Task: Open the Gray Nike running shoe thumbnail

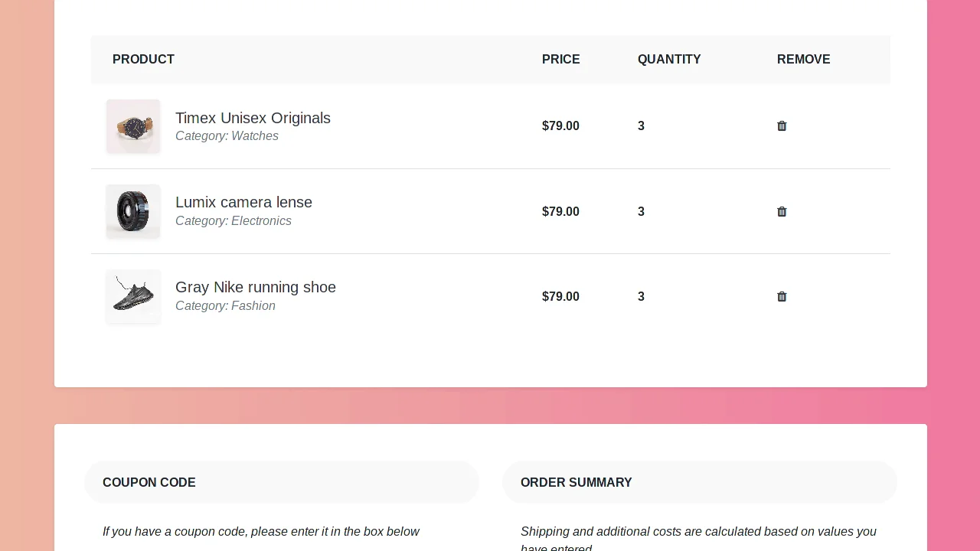Action: (133, 297)
